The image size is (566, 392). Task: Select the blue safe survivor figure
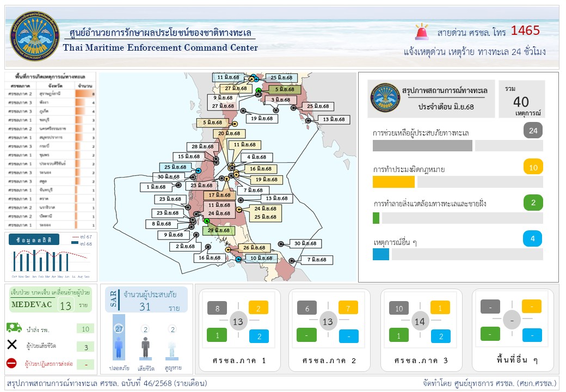point(119,344)
